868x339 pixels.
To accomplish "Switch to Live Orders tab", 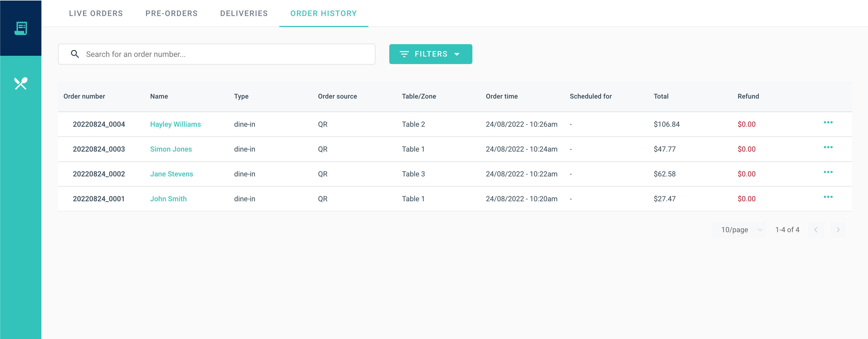I will point(96,14).
